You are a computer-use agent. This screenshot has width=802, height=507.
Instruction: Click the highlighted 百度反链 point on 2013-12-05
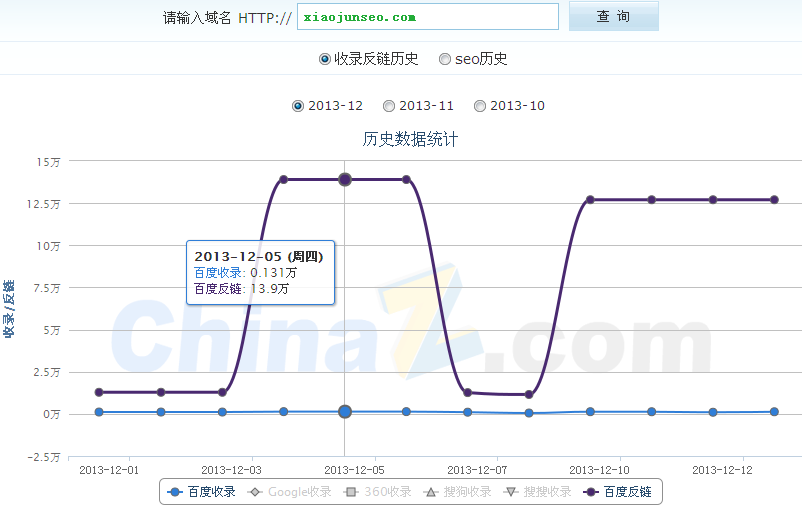[345, 180]
